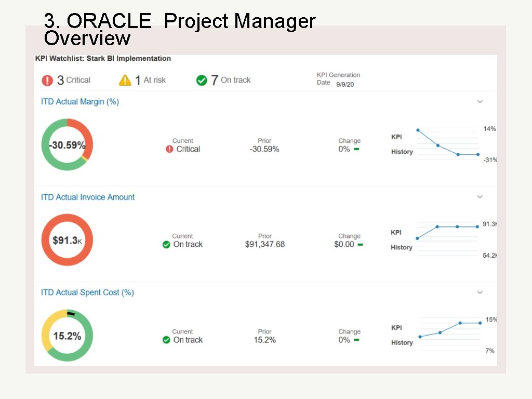This screenshot has height=399, width=532.
Task: Open the ITD Actual Margin (%) KPI link
Action: click(x=79, y=101)
